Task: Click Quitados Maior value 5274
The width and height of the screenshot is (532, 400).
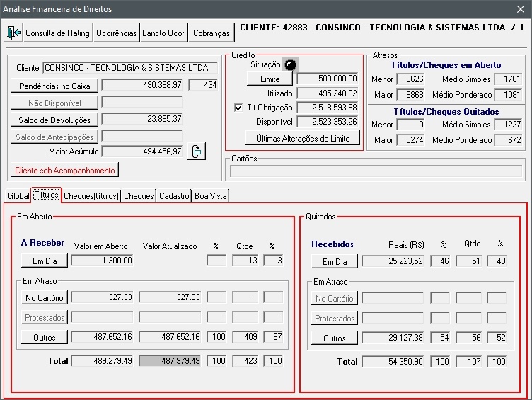Action: [x=410, y=140]
